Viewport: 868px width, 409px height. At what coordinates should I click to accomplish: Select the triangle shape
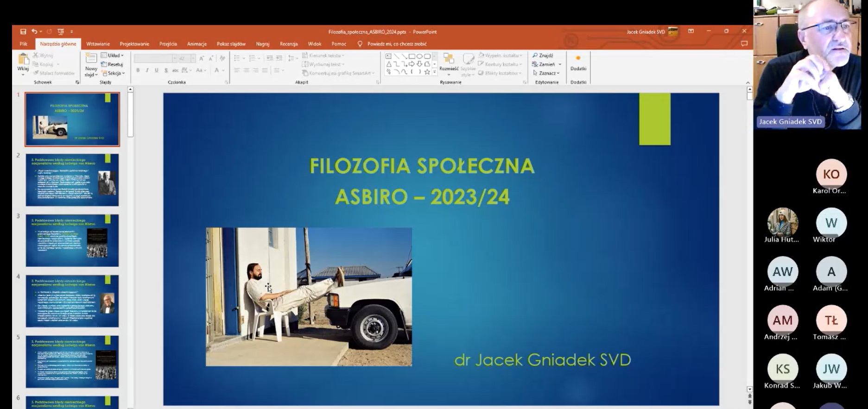point(389,64)
